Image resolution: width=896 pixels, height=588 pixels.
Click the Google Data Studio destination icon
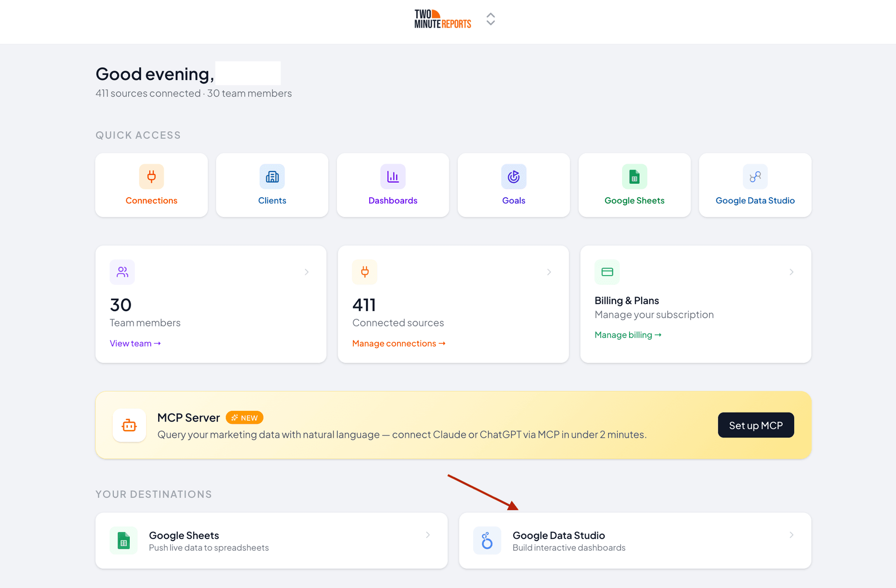(x=487, y=540)
